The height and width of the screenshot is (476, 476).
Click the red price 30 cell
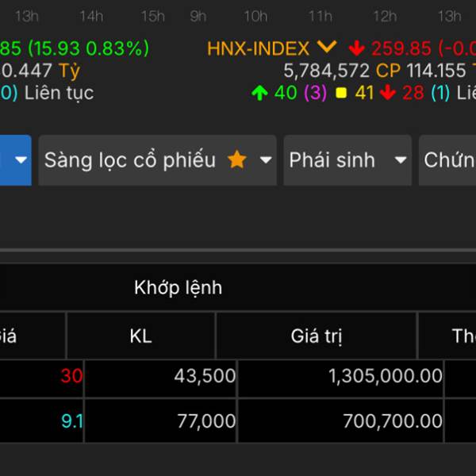click(71, 377)
